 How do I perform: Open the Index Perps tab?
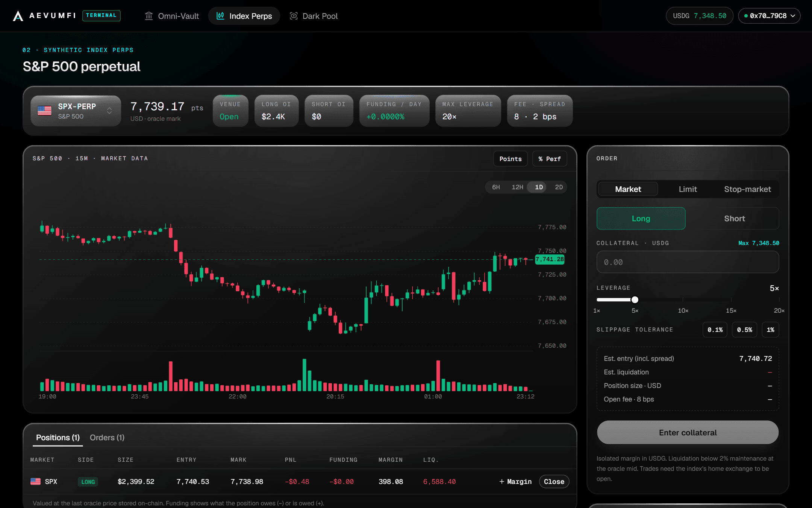(x=244, y=16)
